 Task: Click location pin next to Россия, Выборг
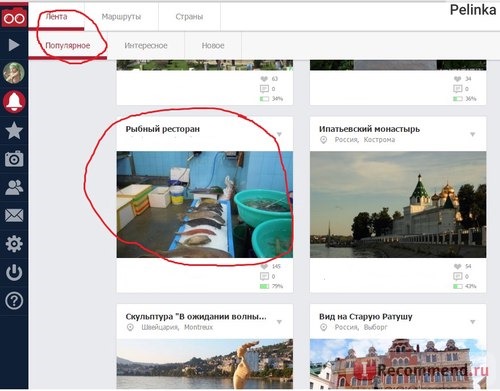pyautogui.click(x=323, y=328)
